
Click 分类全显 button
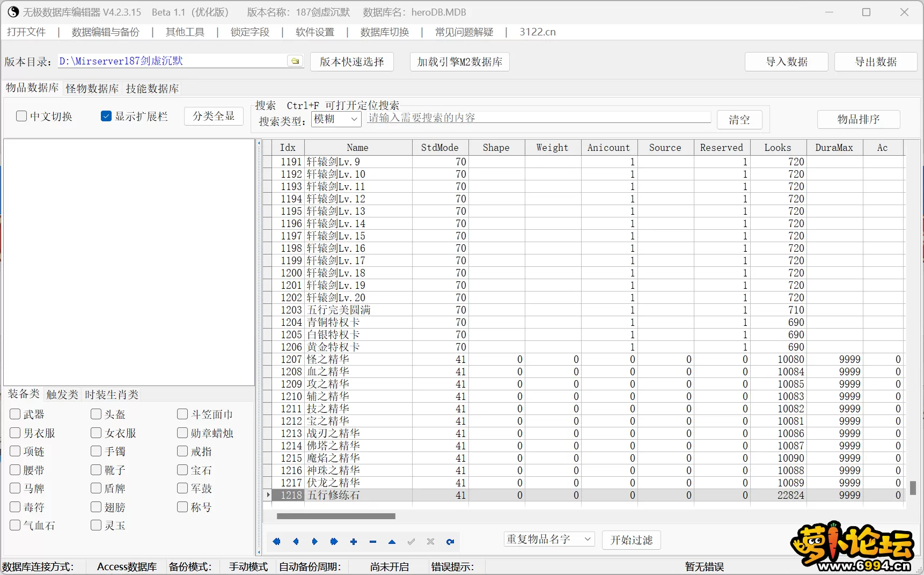(214, 116)
